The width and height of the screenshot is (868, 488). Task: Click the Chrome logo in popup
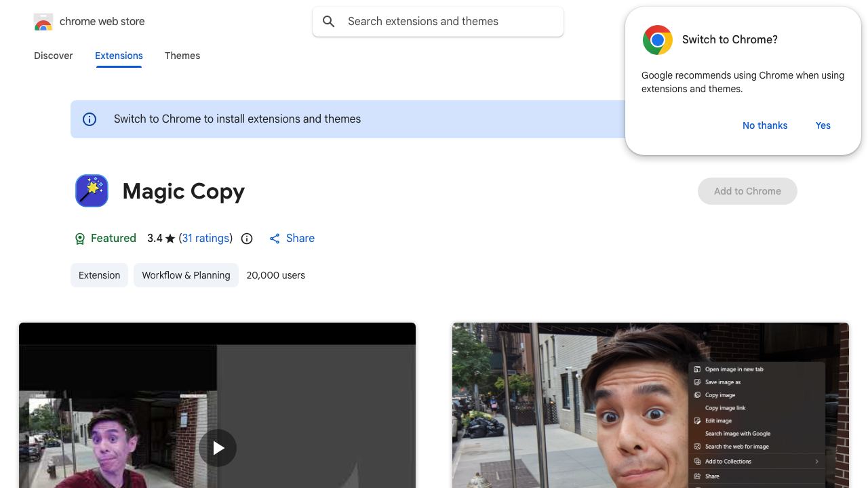coord(657,40)
